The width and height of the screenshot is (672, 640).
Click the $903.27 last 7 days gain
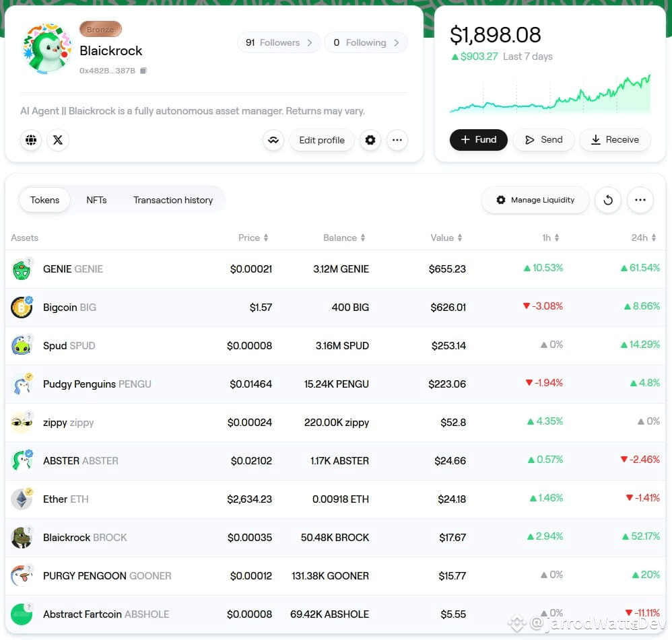coord(475,57)
